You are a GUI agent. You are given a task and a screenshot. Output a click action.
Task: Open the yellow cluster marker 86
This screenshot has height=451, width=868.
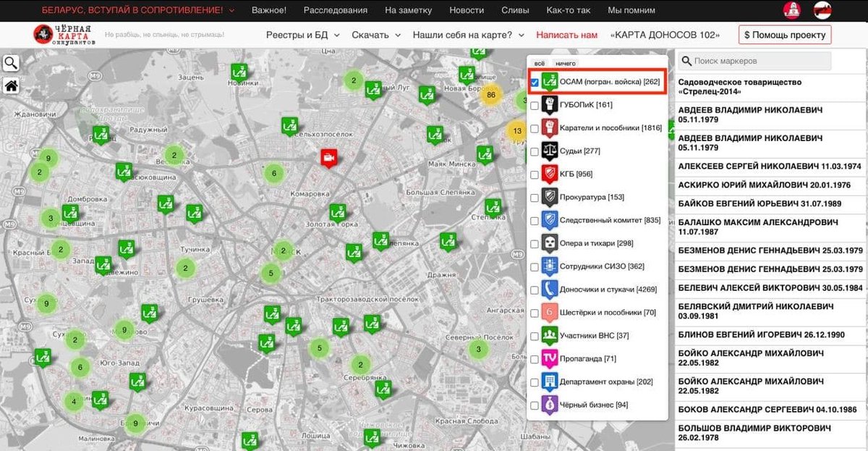492,95
